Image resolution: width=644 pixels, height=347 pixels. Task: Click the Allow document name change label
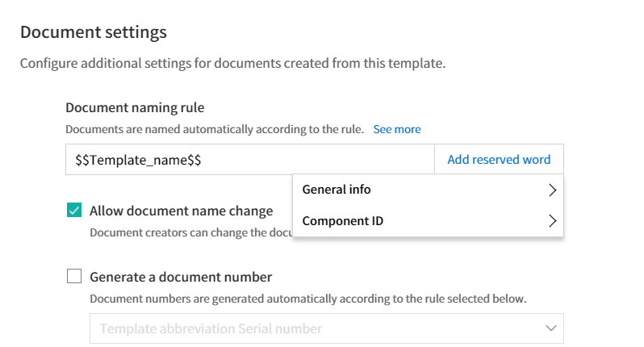(181, 211)
